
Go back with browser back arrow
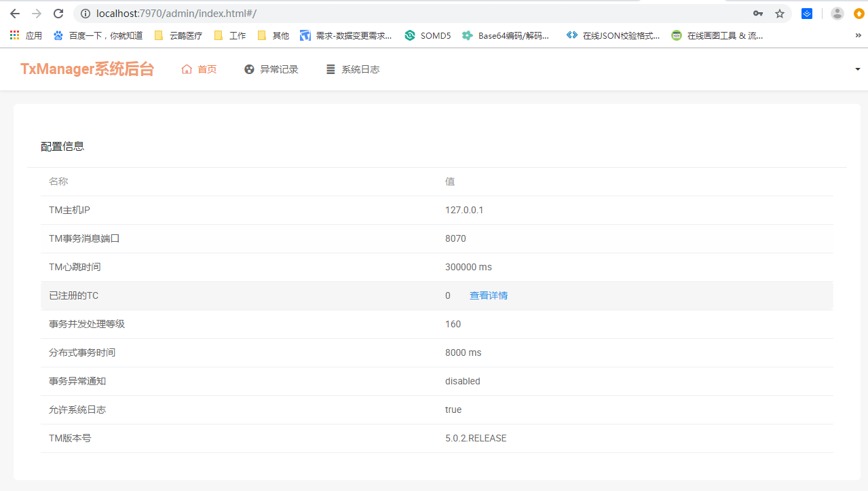click(x=15, y=14)
